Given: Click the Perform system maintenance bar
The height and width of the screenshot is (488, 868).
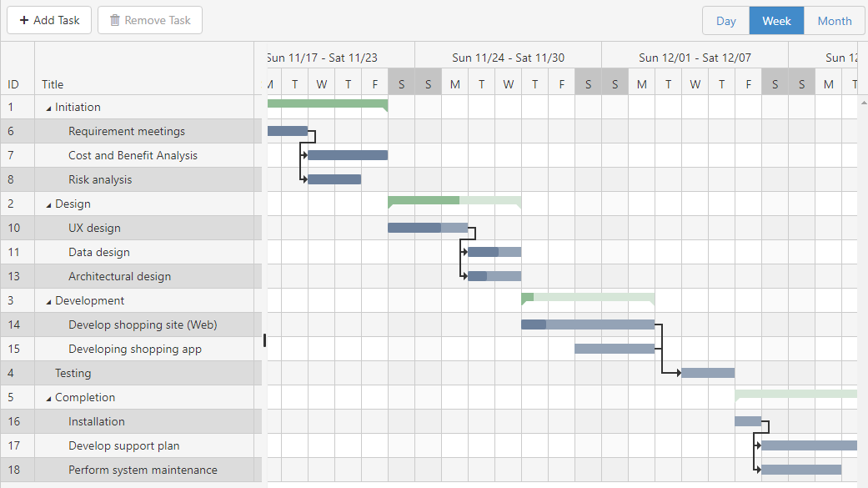Looking at the screenshot, I should coord(801,470).
